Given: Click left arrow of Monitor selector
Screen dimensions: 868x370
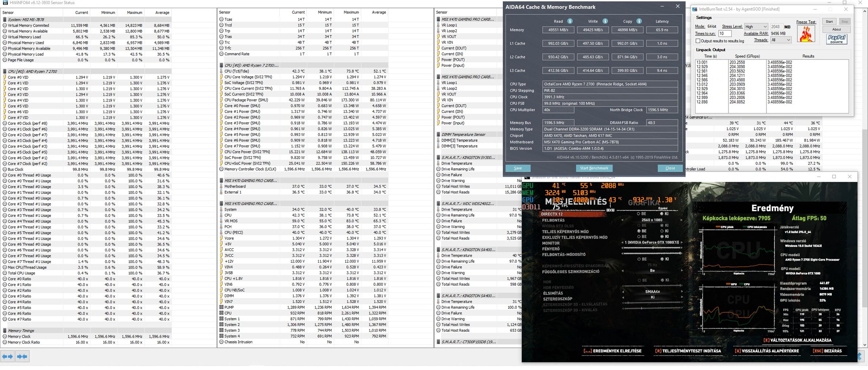Looking at the screenshot, I should [x=623, y=243].
